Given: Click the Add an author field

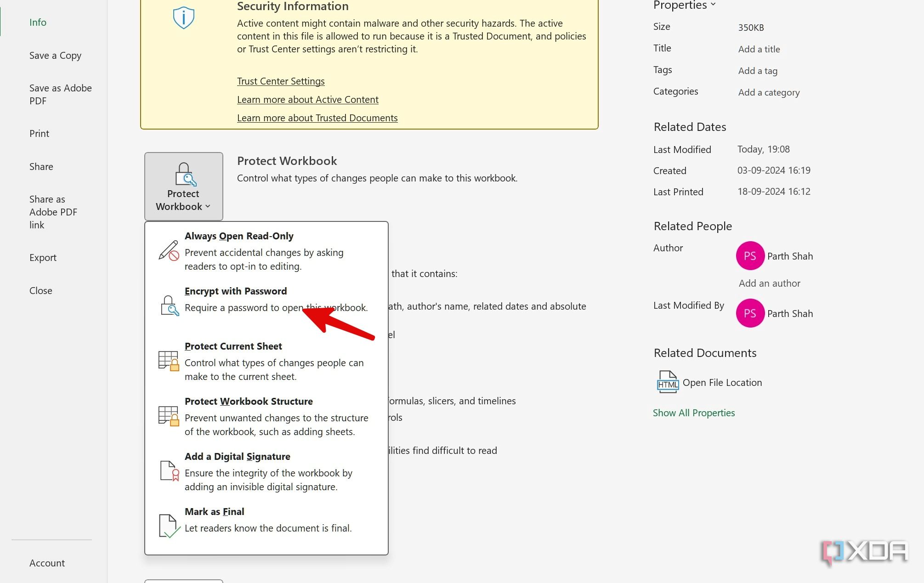Looking at the screenshot, I should pyautogui.click(x=769, y=283).
